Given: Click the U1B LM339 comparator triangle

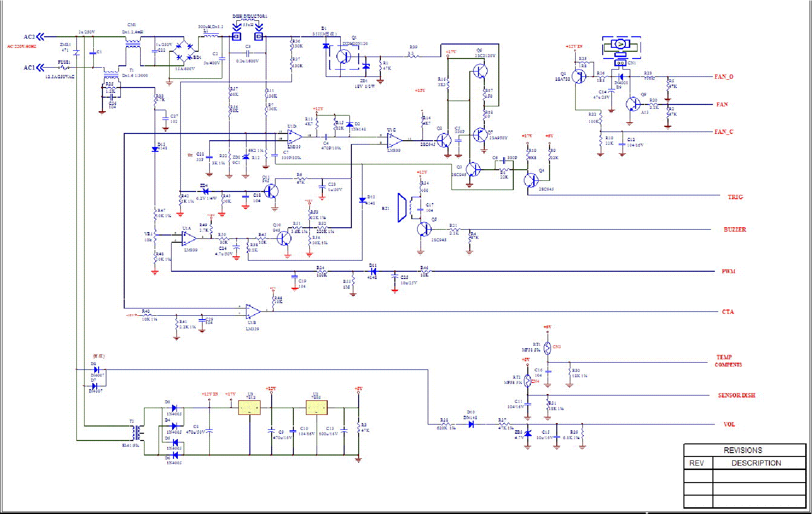Looking at the screenshot, I should tap(253, 311).
